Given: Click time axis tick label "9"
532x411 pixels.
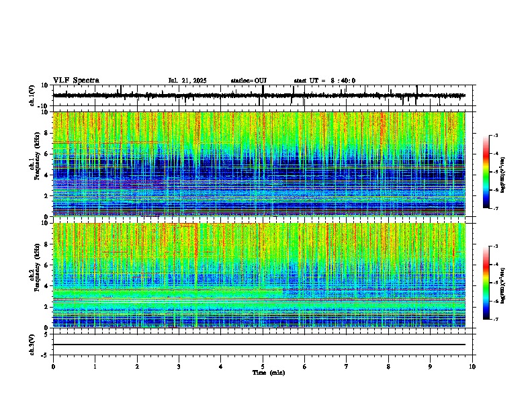Looking at the screenshot, I should click(x=430, y=367).
